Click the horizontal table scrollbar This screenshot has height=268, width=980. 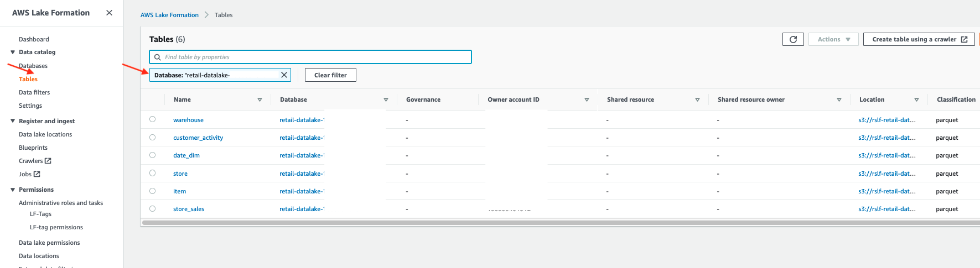pyautogui.click(x=561, y=223)
